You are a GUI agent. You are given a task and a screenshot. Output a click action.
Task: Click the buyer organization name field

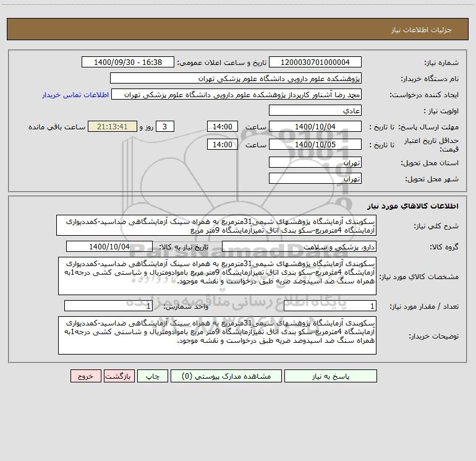236,78
